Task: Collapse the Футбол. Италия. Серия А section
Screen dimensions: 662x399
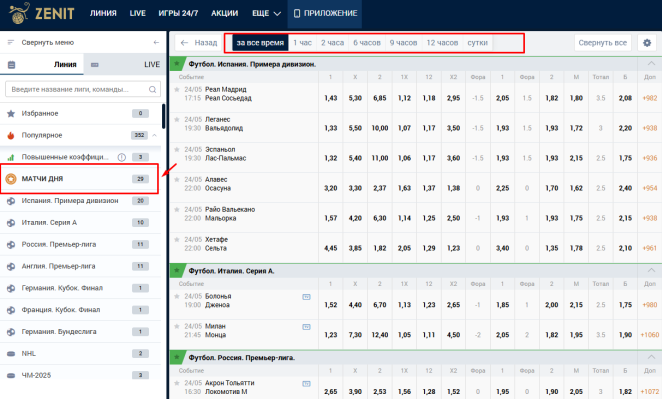Action: (x=651, y=270)
